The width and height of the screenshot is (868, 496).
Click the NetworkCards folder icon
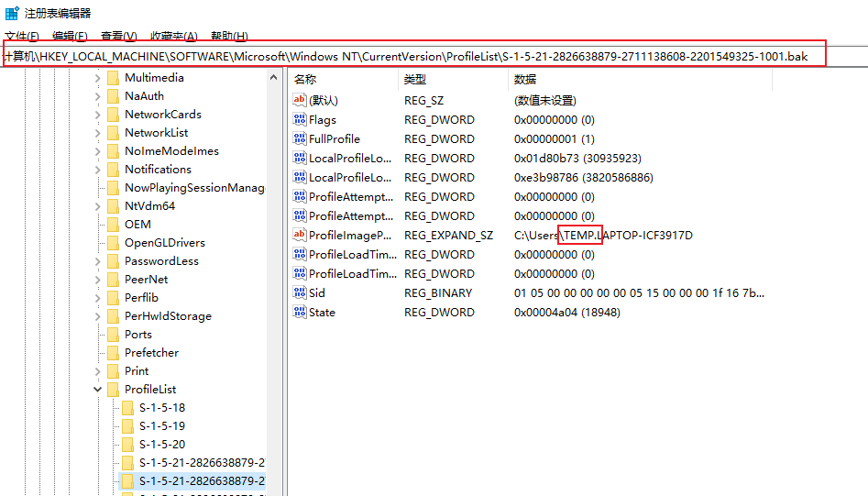(x=113, y=114)
